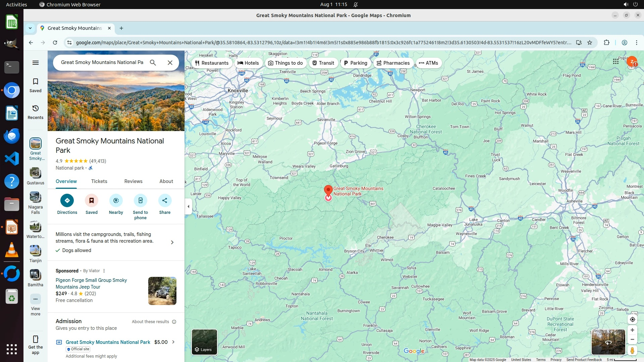Image resolution: width=644 pixels, height=362 pixels.
Task: Click the Share icon button
Action: click(165, 200)
